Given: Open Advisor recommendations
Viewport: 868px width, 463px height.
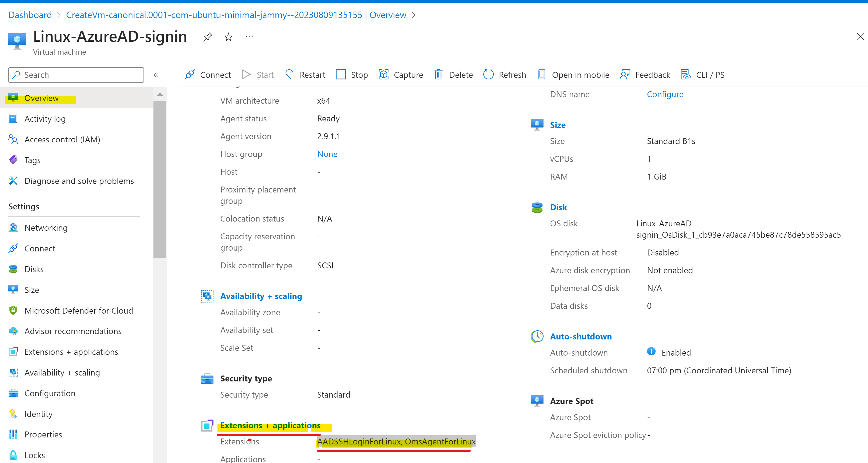Looking at the screenshot, I should point(76,331).
